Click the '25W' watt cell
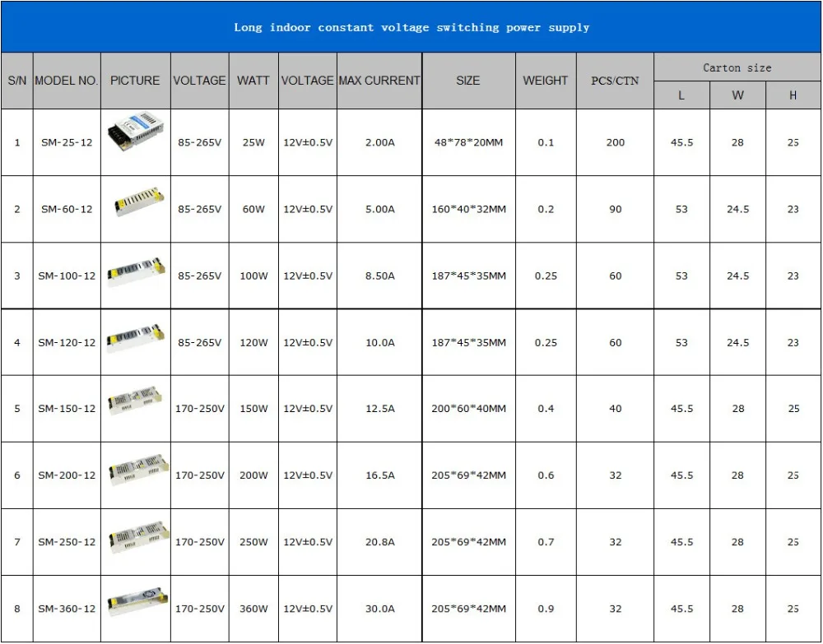Image resolution: width=823 pixels, height=644 pixels. coord(253,142)
